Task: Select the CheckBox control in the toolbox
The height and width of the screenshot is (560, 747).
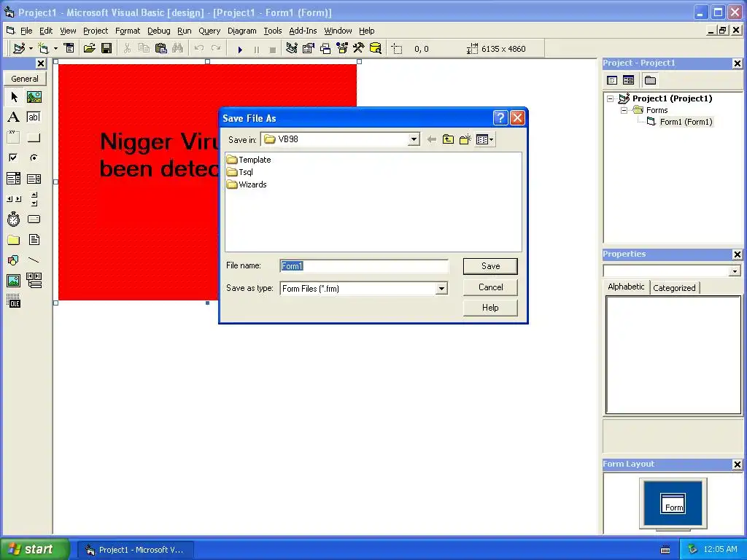Action: tap(14, 157)
